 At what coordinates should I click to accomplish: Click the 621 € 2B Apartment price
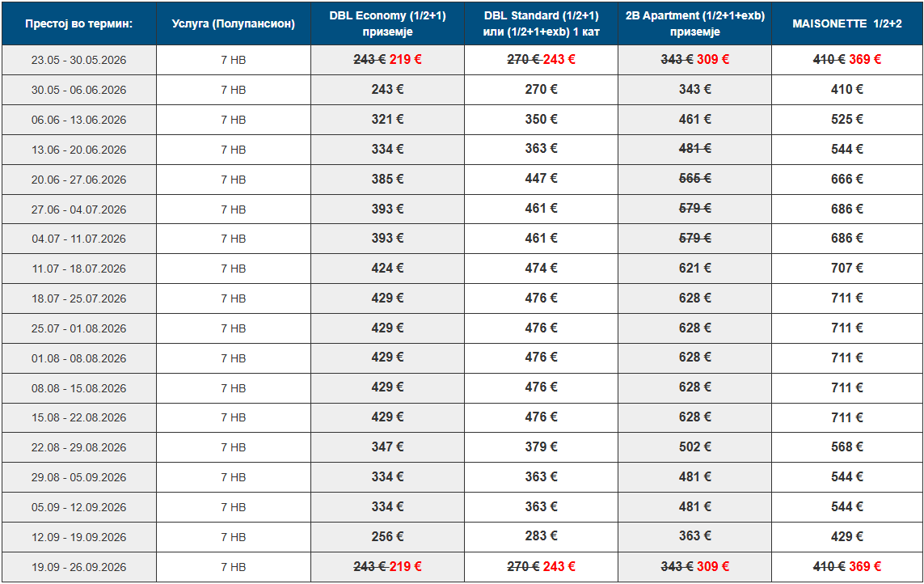[x=694, y=269]
